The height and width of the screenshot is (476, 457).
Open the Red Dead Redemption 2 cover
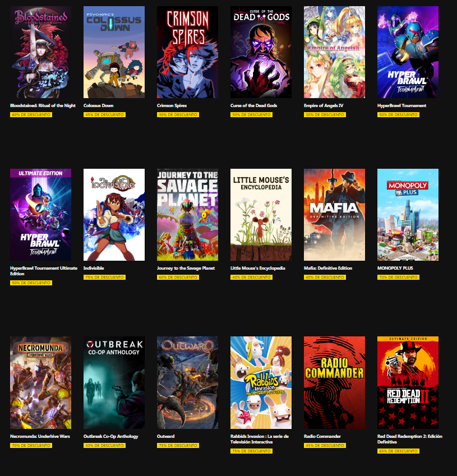click(x=408, y=382)
